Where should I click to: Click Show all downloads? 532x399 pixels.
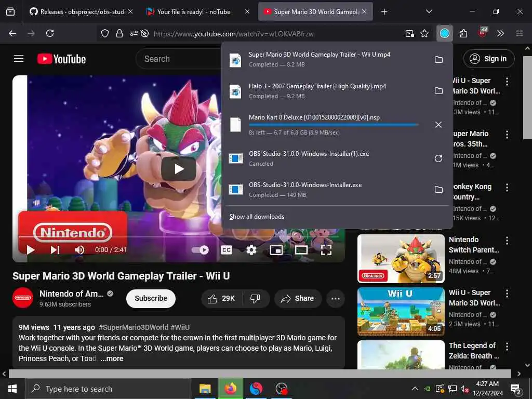(257, 217)
